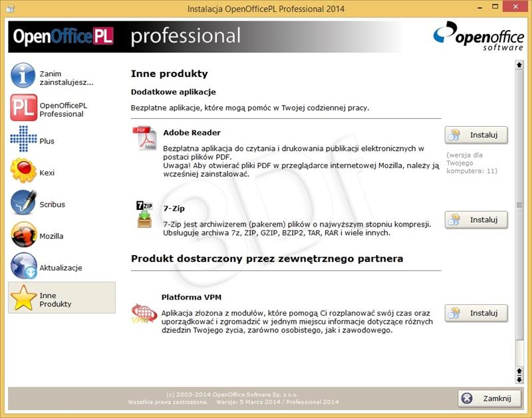
Task: Click the Zamknij button
Action: click(x=489, y=398)
